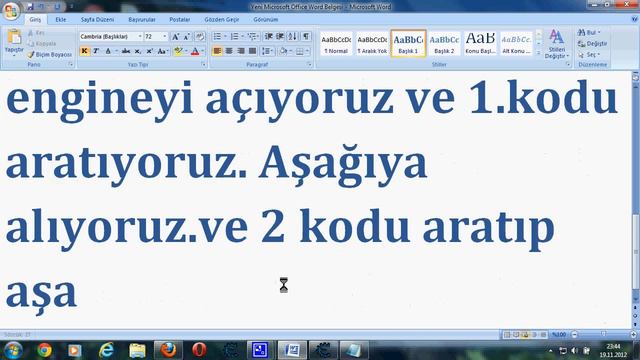
Task: Open Google Chrome from the taskbar
Action: click(x=44, y=350)
